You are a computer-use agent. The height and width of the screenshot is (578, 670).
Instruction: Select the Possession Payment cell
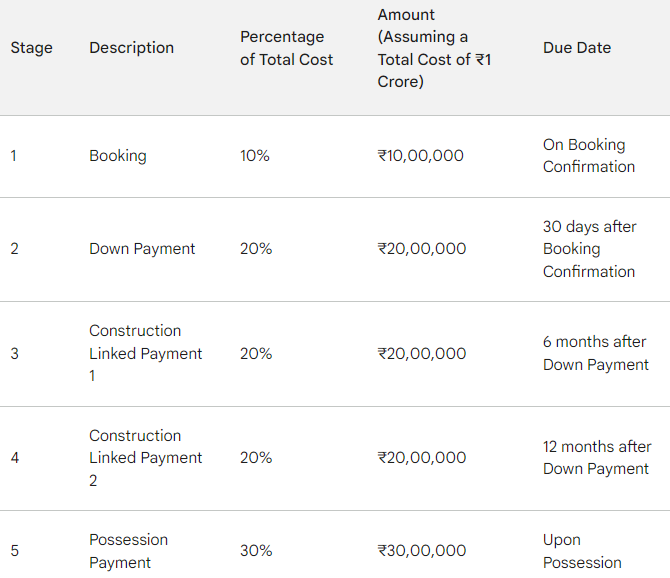pos(128,551)
